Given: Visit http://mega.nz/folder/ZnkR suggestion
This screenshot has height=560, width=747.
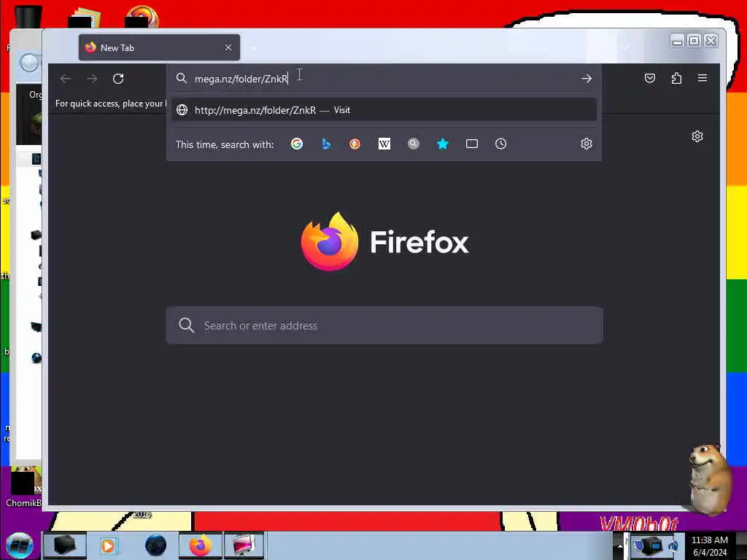Looking at the screenshot, I should [x=384, y=110].
